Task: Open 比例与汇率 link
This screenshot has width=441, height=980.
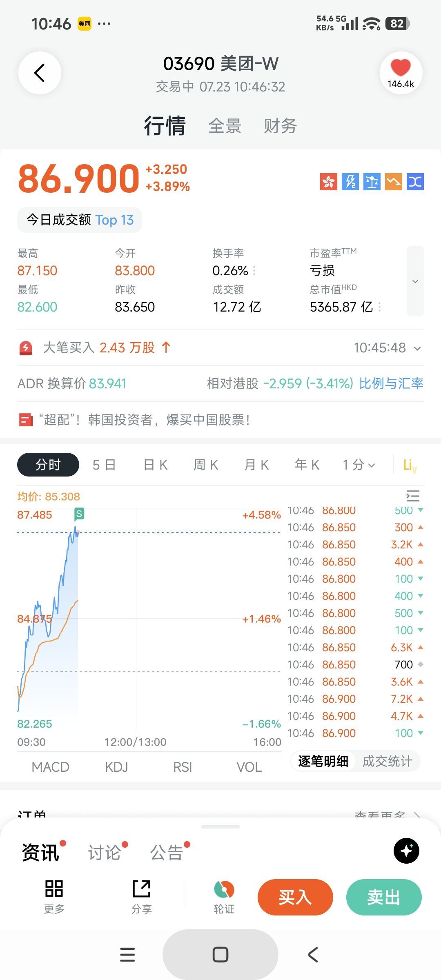Action: point(391,383)
